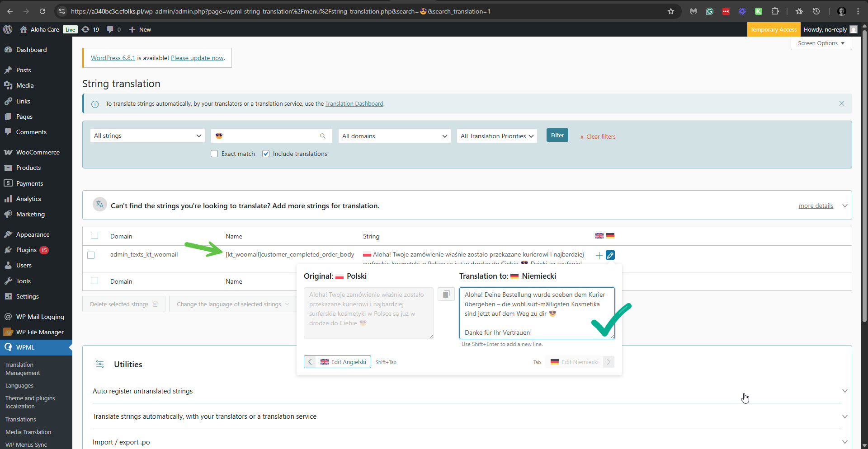
Task: Open the Translation Dashboard link
Action: coord(354,103)
